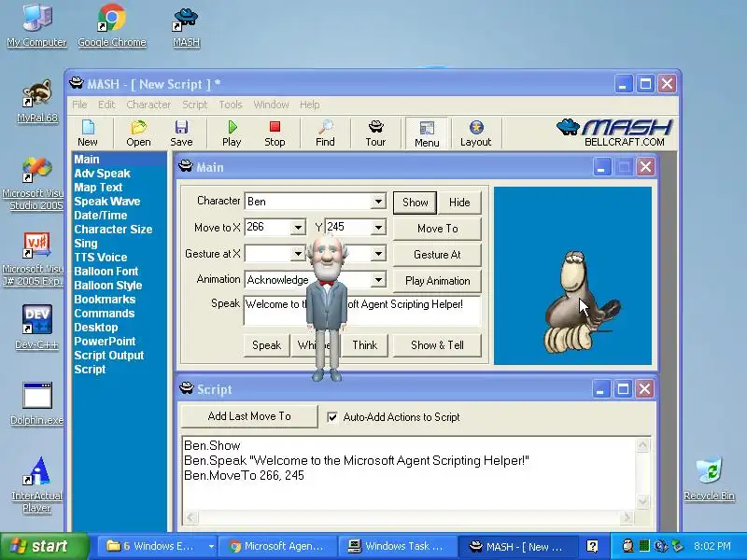Expand the Move to X dropdown arrow

coord(298,228)
